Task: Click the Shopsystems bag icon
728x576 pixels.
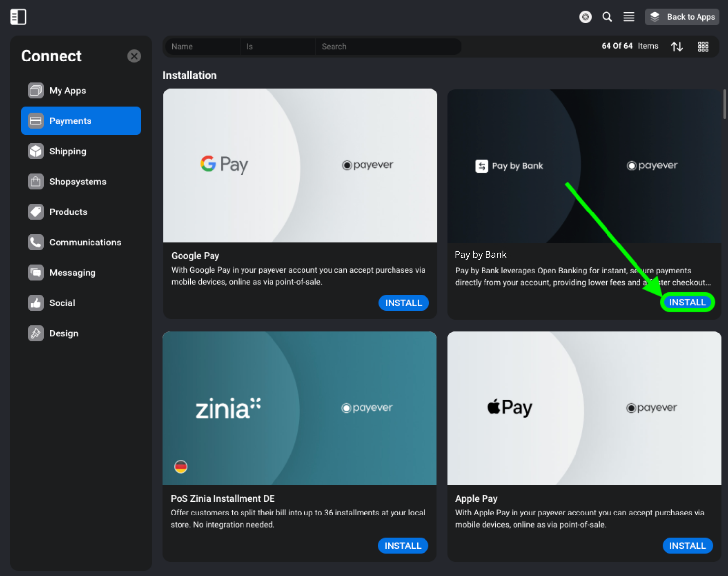Action: coord(36,182)
